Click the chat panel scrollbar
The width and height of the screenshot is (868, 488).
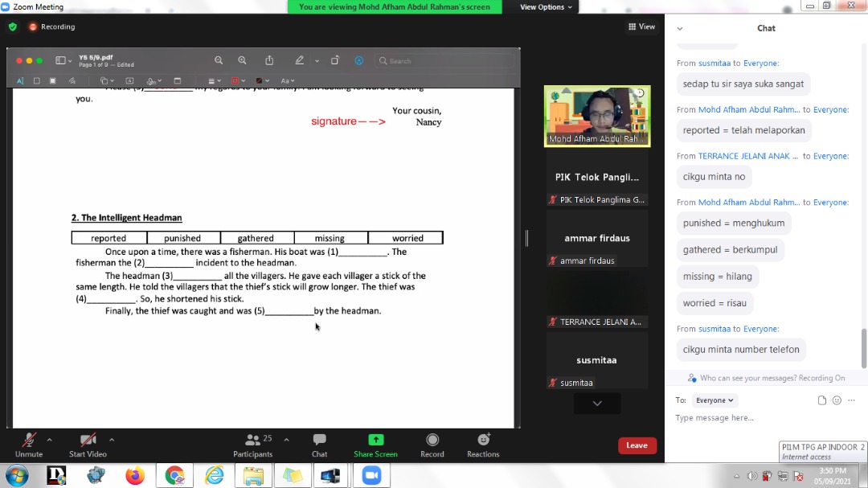(x=863, y=348)
